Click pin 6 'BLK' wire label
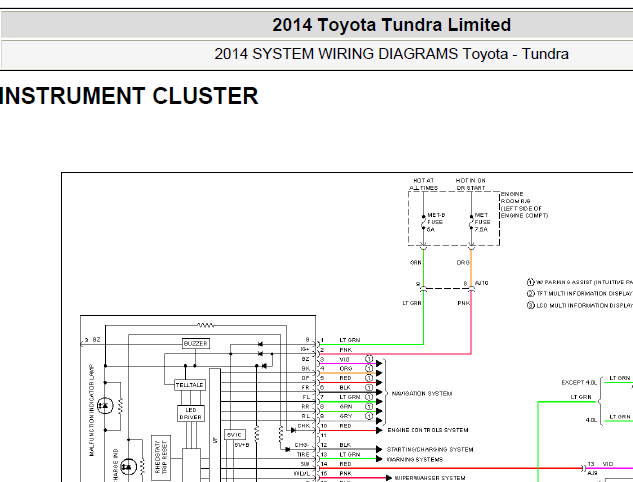This screenshot has height=482, width=633. [345, 388]
